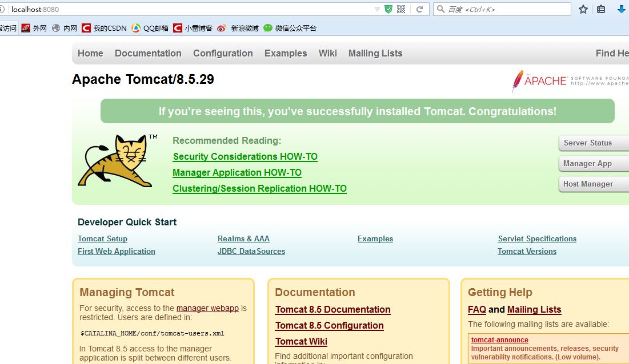
Task: Open Clustering/Session Replication HOW-TO link
Action: 259,189
